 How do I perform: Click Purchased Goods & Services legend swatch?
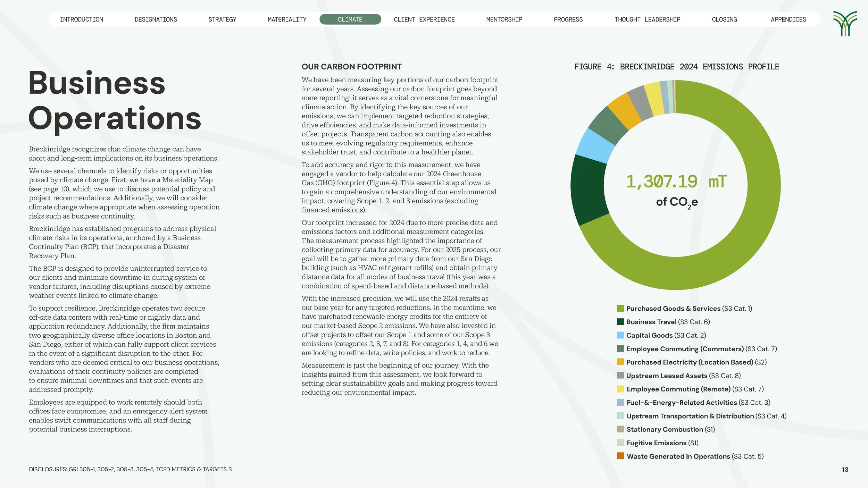(620, 308)
